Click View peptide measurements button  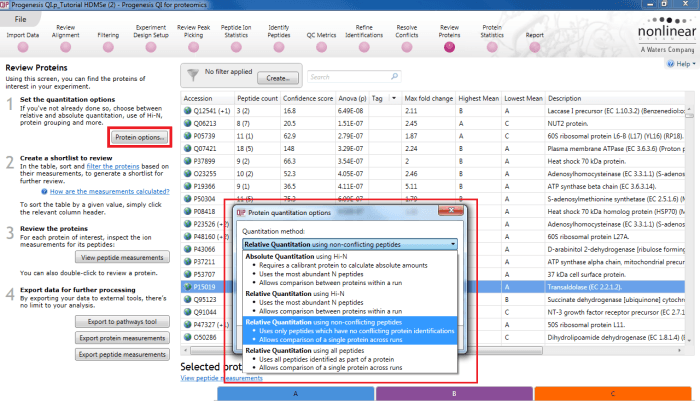pos(122,257)
